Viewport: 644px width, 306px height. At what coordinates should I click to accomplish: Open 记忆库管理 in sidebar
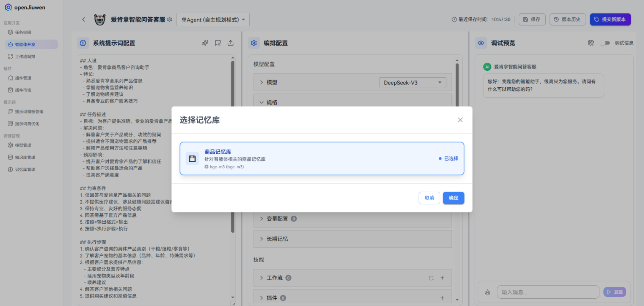pos(32,170)
